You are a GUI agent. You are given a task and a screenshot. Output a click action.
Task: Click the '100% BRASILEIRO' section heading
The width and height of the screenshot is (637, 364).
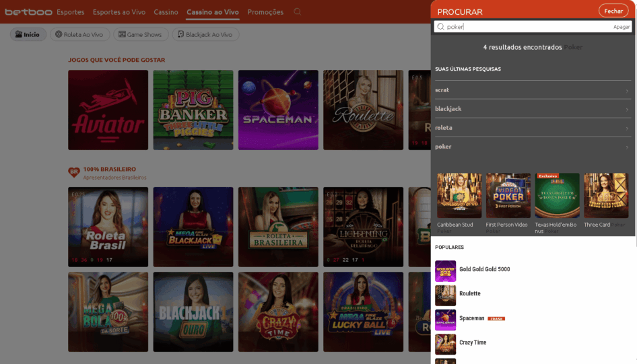(x=110, y=170)
